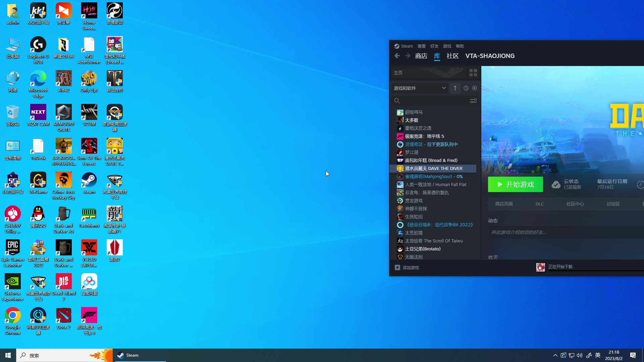Image resolution: width=644 pixels, height=362 pixels.
Task: Open the SCUM game icon
Action: [x=89, y=115]
